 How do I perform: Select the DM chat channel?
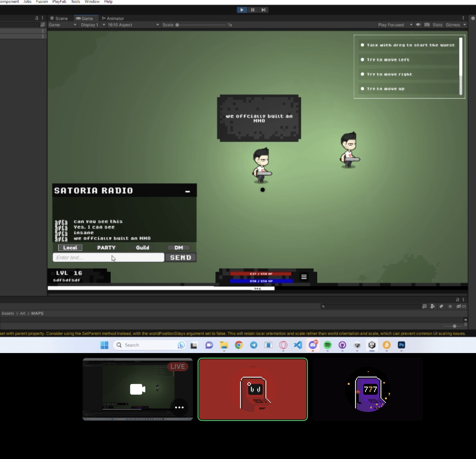click(179, 248)
